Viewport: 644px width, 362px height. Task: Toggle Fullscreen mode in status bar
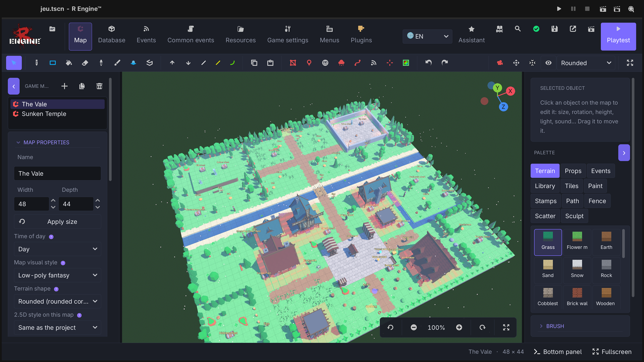coord(612,352)
